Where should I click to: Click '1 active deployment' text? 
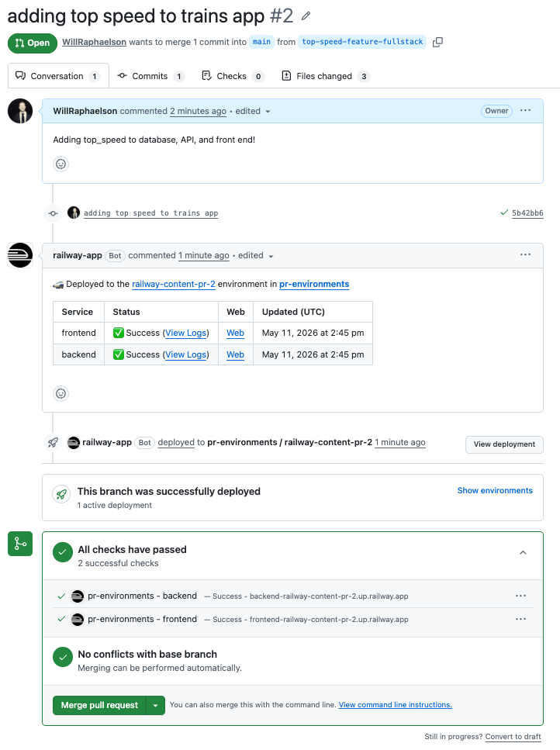click(115, 505)
